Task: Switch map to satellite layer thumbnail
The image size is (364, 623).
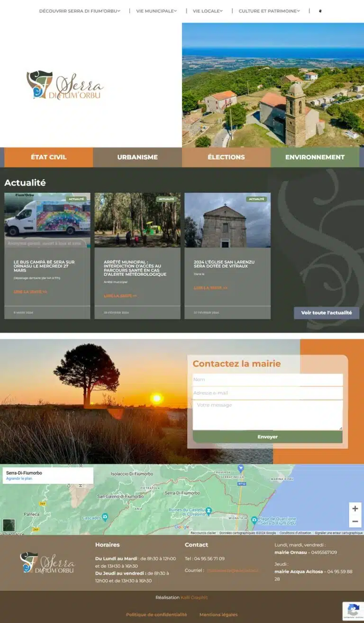Action: tap(9, 525)
